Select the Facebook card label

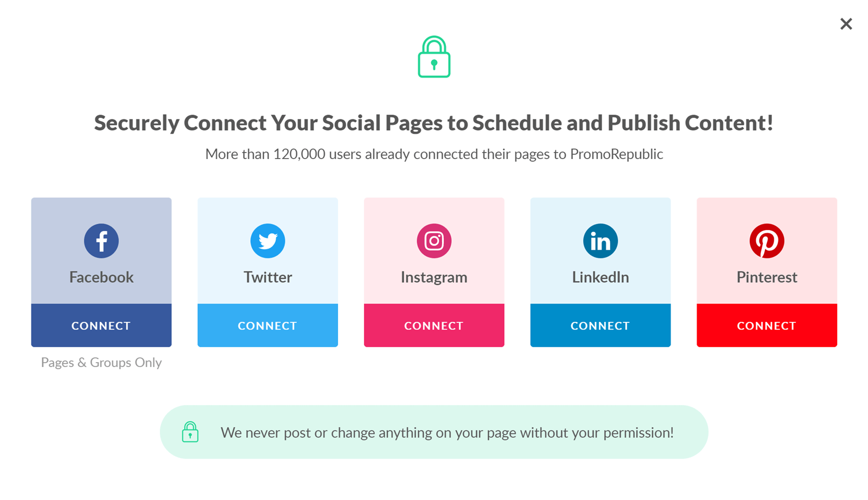[101, 277]
